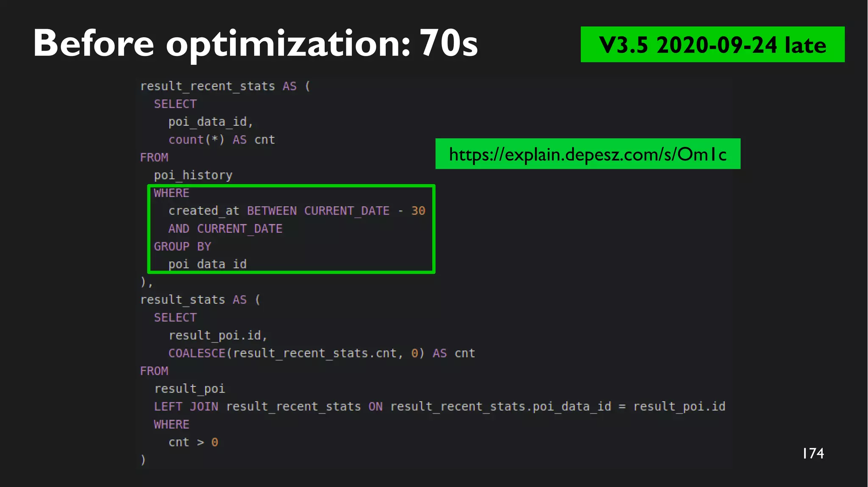Viewport: 868px width, 487px height.
Task: Click 'result_stats AS (' code line
Action: [x=200, y=300]
